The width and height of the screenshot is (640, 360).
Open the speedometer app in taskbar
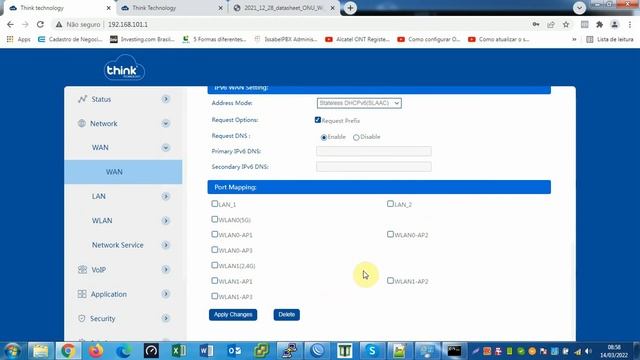tap(151, 351)
